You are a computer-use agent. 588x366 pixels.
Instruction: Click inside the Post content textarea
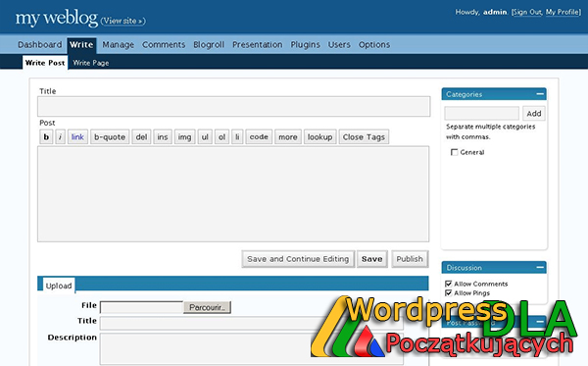point(233,194)
